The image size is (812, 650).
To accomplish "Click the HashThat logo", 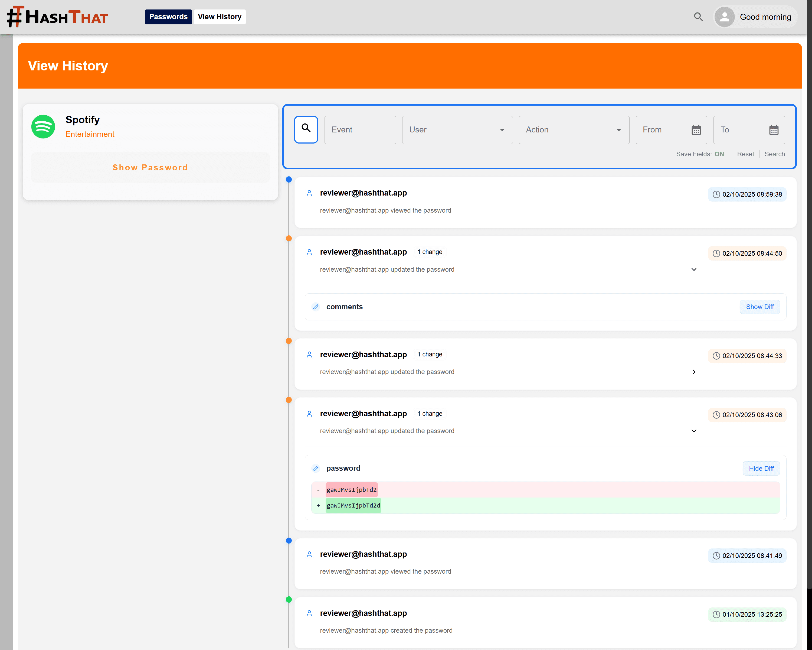I will coord(57,17).
